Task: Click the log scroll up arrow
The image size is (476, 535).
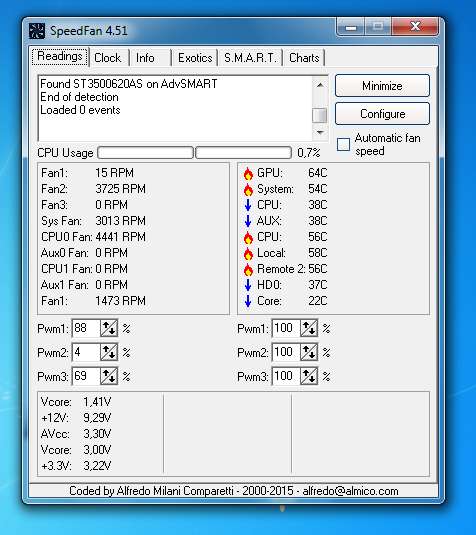Action: pos(320,85)
